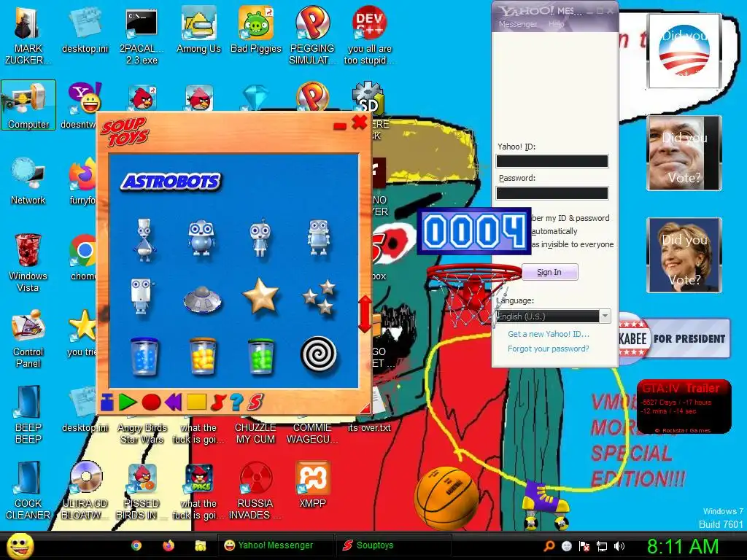
Task: Select the yellow jar of balls
Action: point(203,356)
